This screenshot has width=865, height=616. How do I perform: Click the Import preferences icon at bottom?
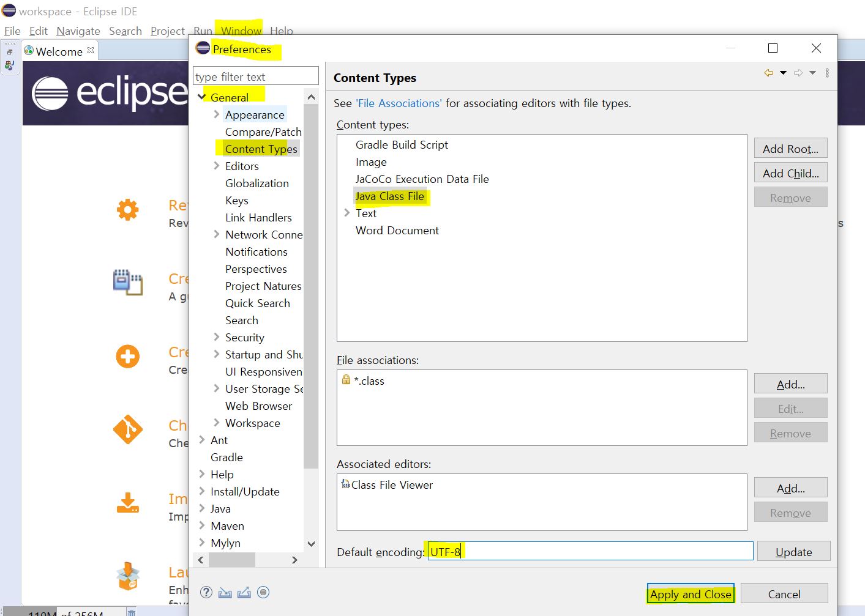click(225, 592)
